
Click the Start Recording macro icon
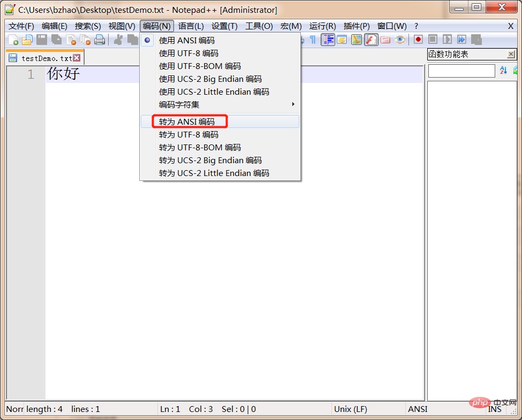pos(418,40)
